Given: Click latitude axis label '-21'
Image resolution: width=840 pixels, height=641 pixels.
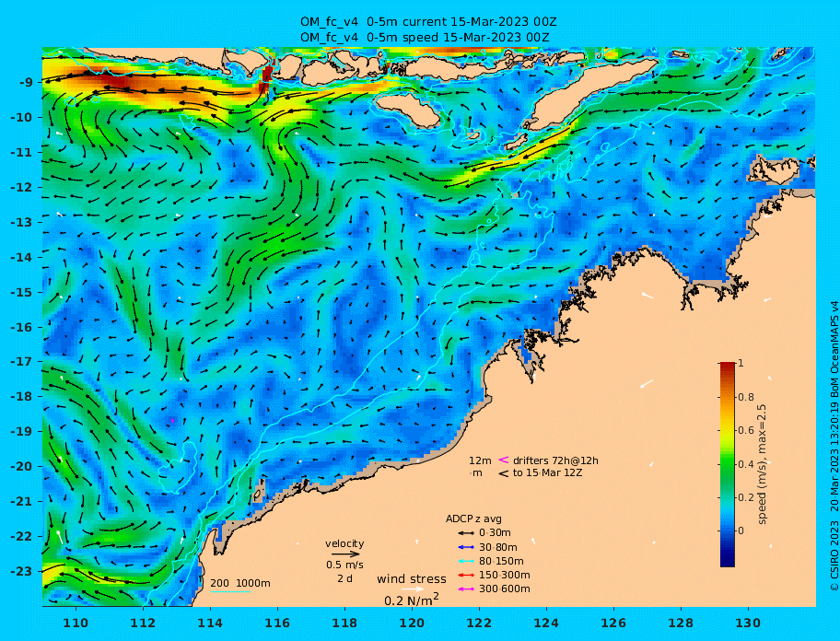Looking at the screenshot, I should click(21, 502).
